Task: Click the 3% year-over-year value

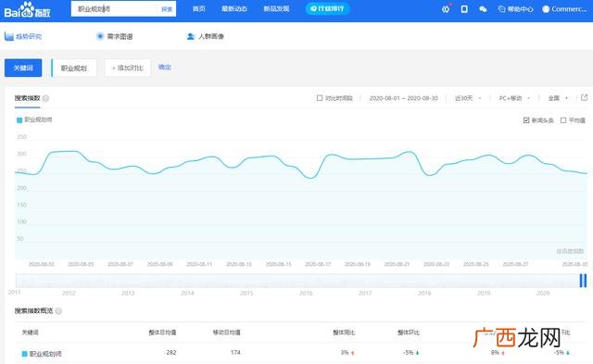Action: coord(344,352)
